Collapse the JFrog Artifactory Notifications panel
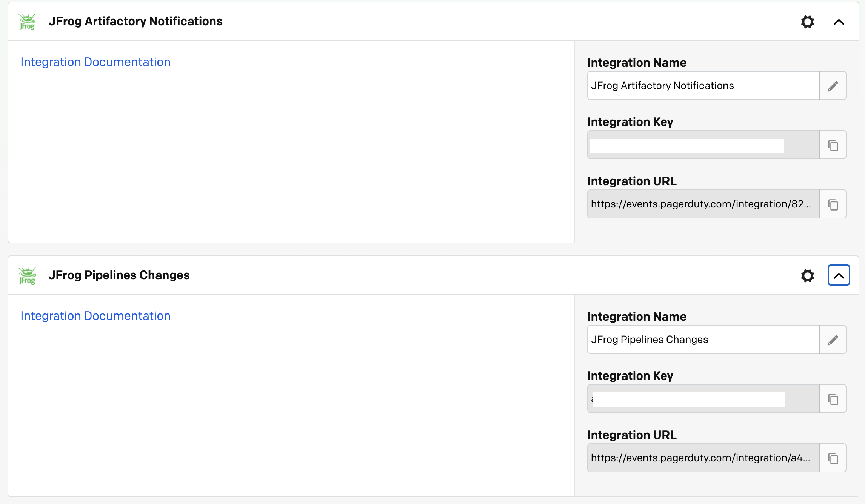865x504 pixels. coord(839,22)
